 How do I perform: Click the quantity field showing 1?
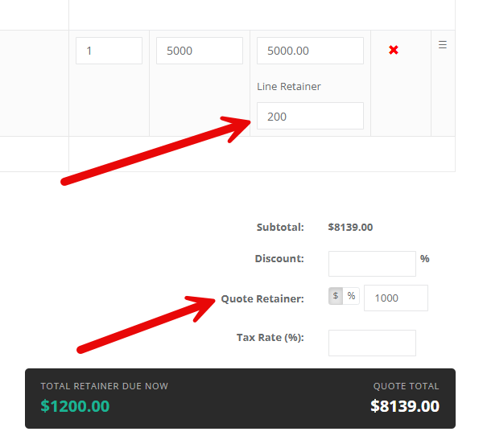pos(109,51)
